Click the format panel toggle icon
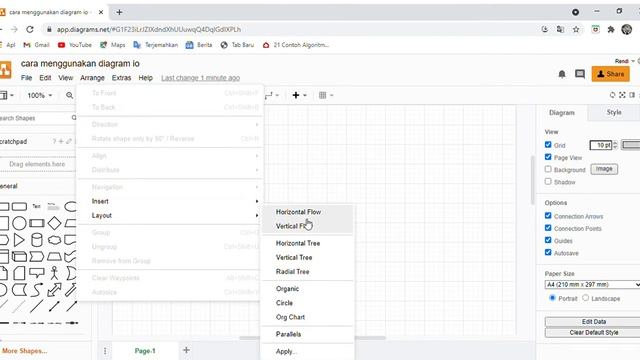Screen dimensions: 640x360 pyautogui.click(x=632, y=95)
